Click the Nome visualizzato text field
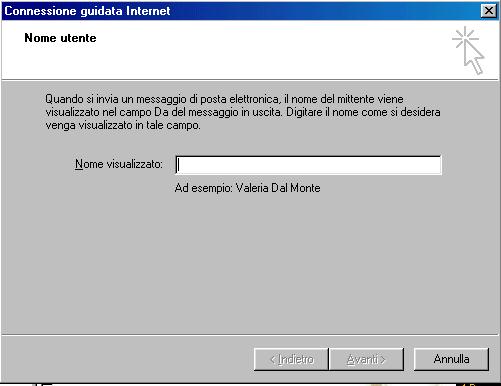This screenshot has width=501, height=386. point(308,165)
